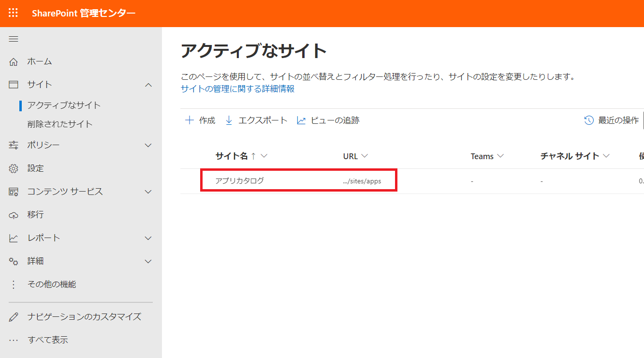Viewport: 644px width, 358px height.
Task: Click the SharePoint 管理センター title
Action: click(84, 13)
